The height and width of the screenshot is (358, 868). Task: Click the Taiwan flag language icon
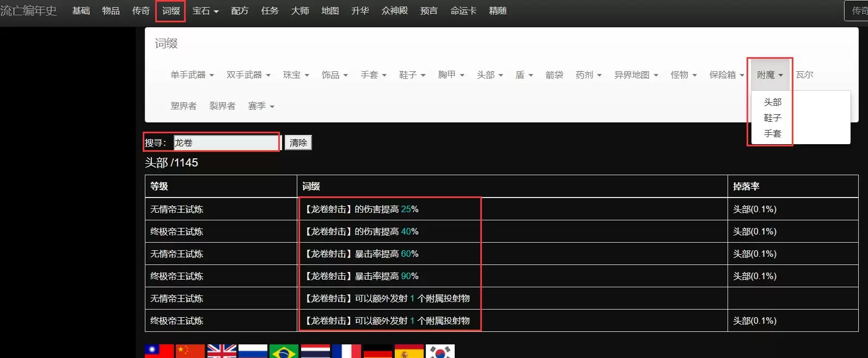(159, 351)
